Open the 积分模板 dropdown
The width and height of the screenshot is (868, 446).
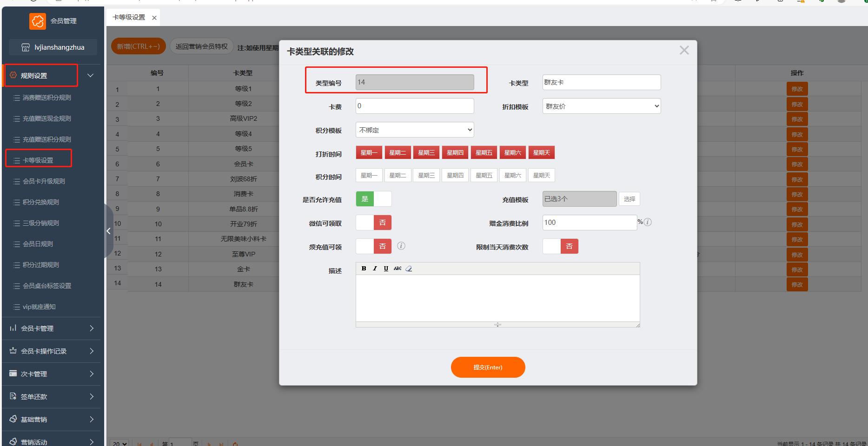point(415,130)
